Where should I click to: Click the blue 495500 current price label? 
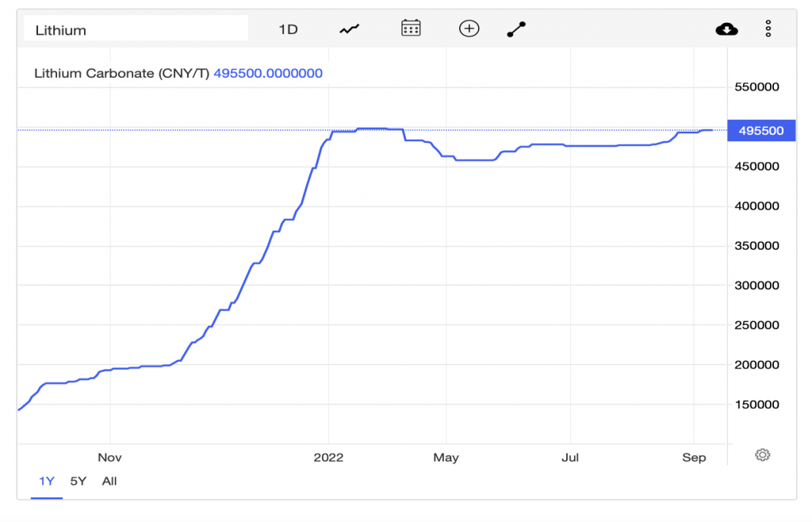pyautogui.click(x=760, y=130)
